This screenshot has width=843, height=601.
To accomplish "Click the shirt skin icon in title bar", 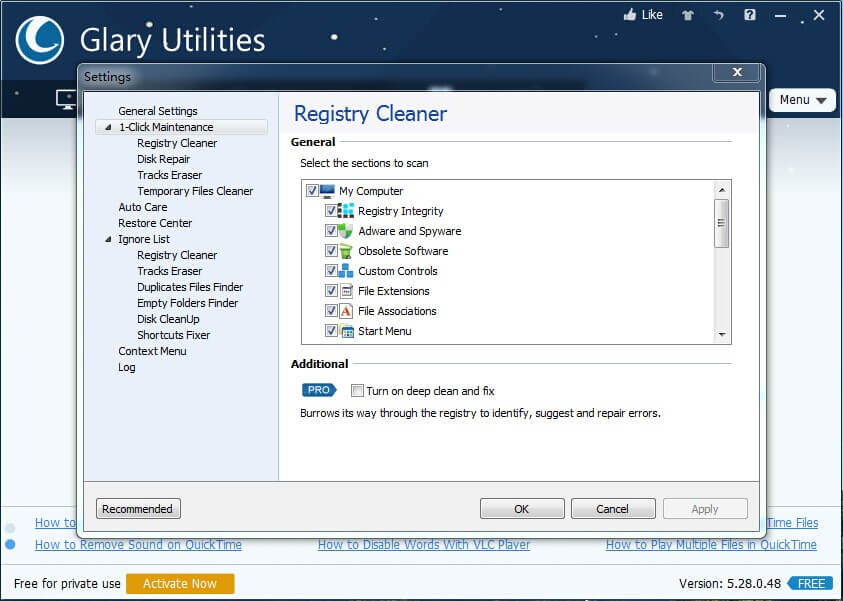I will pyautogui.click(x=687, y=15).
